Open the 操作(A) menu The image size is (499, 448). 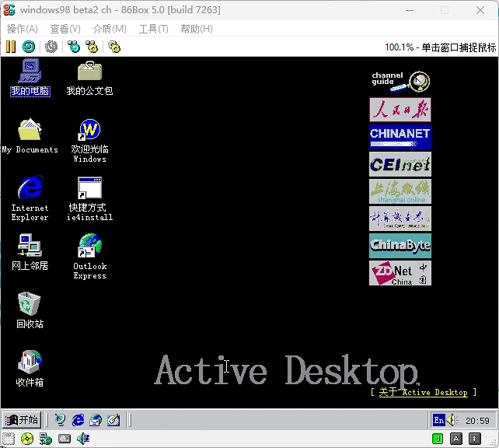[22, 29]
